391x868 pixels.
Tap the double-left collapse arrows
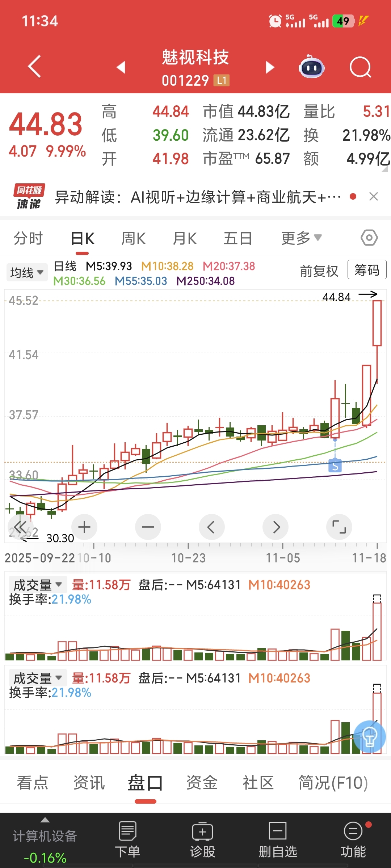click(20, 527)
